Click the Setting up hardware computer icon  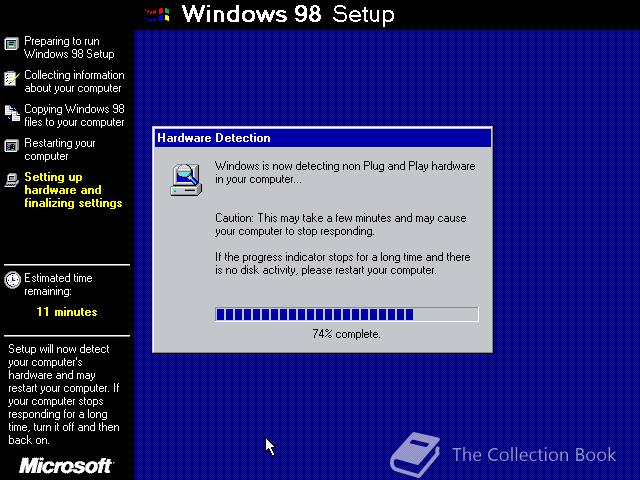click(12, 180)
